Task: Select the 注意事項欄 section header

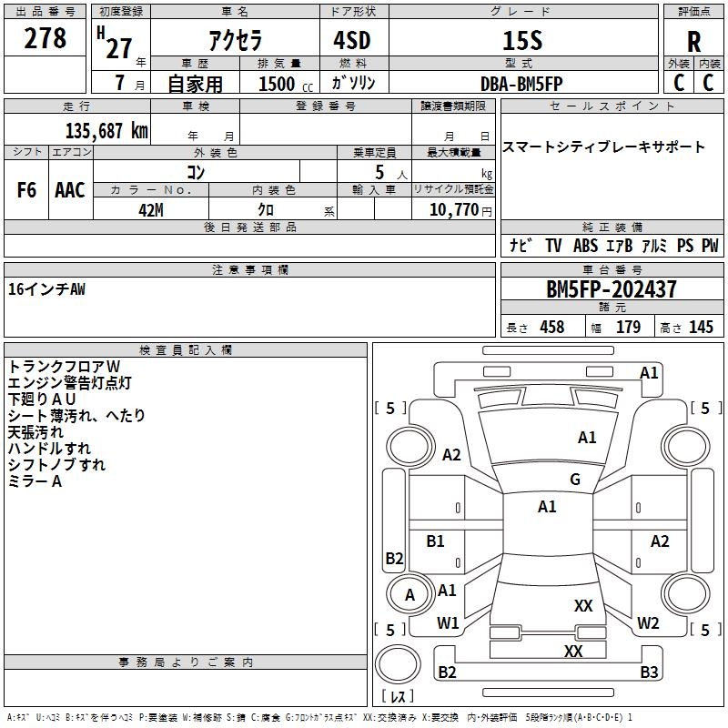Action: click(x=249, y=269)
